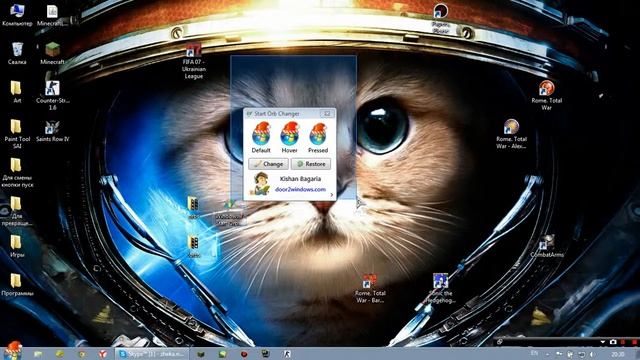Select the Pressed orb image
The image size is (640, 360).
[318, 134]
